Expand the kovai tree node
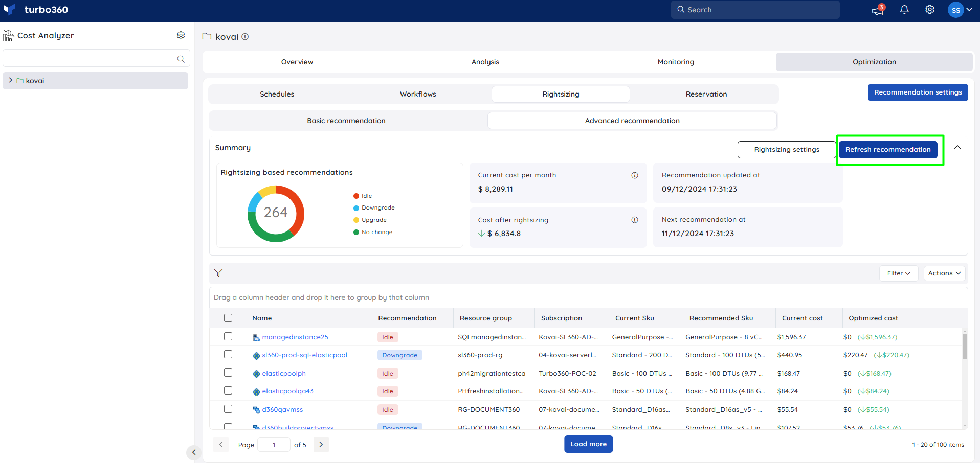 [10, 80]
